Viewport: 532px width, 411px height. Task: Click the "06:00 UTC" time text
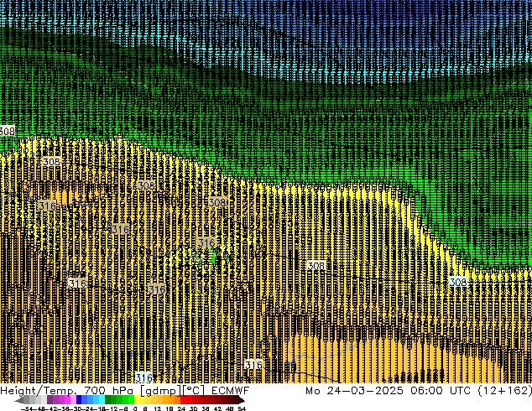441,391
